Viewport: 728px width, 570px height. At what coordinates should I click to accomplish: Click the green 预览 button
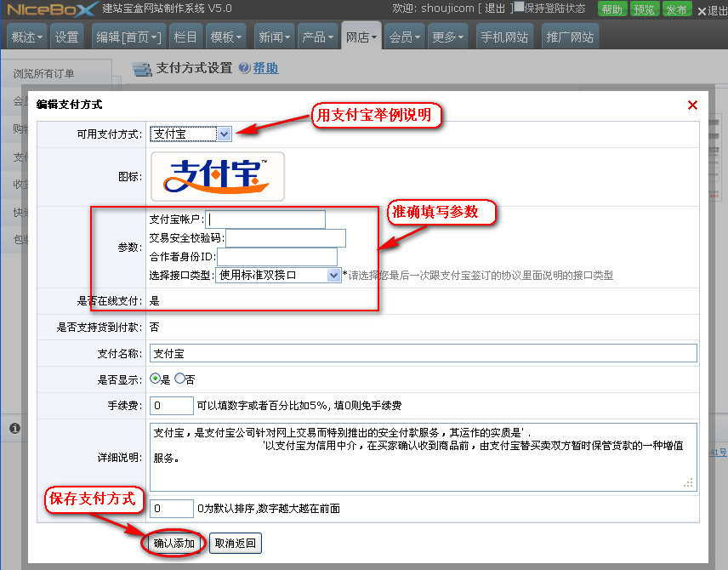pyautogui.click(x=644, y=9)
